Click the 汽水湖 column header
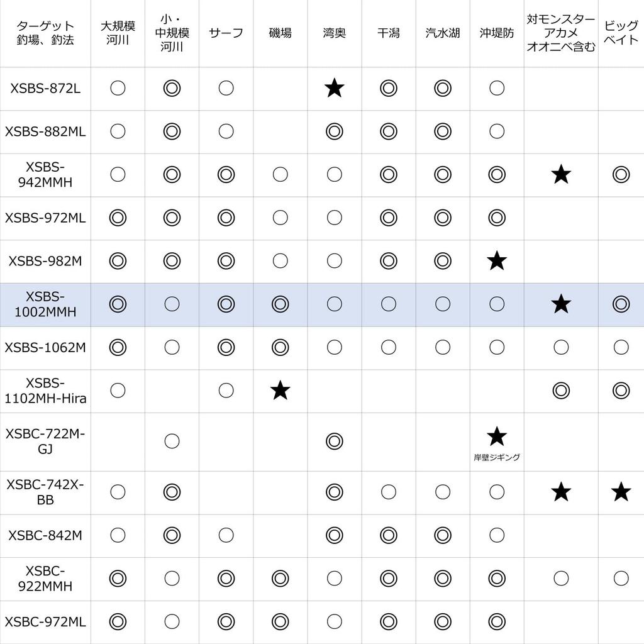 coord(443,33)
